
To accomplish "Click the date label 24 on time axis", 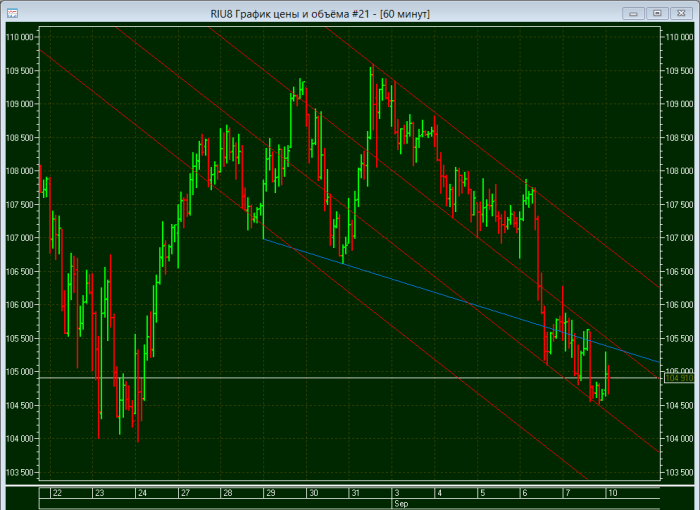I will pyautogui.click(x=142, y=493).
